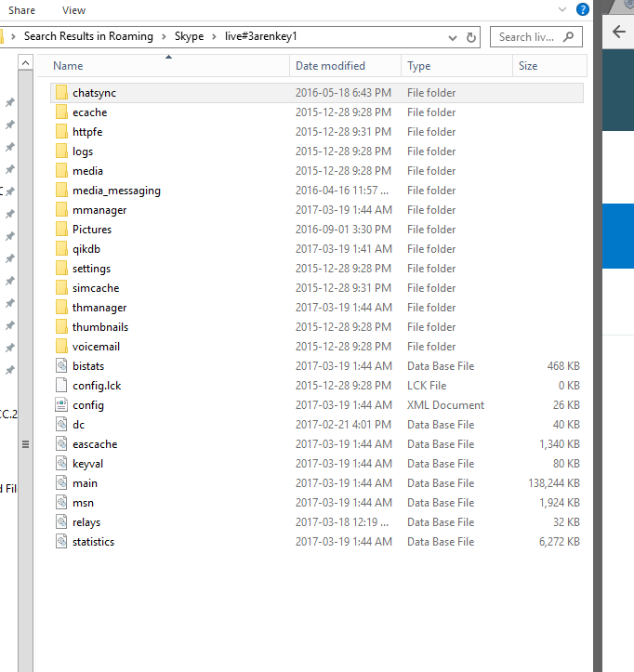Click size value '6,272 KB'
The height and width of the screenshot is (672, 634).
pos(560,542)
